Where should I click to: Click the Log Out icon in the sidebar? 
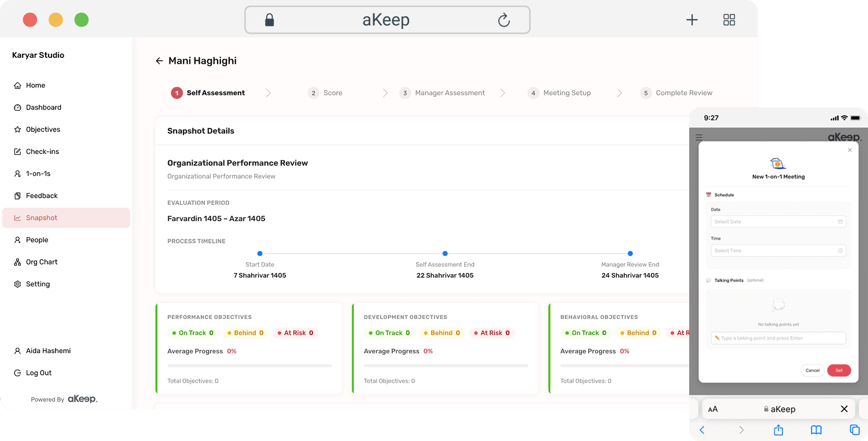17,373
